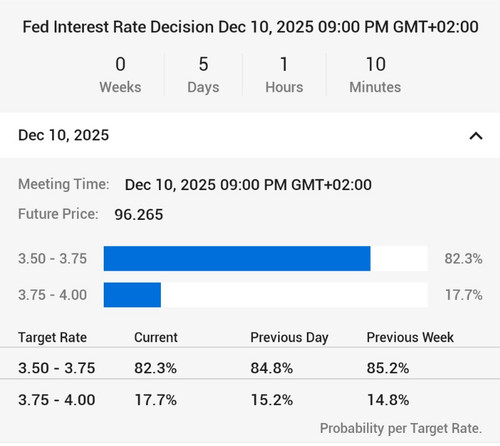
Task: Click the Meeting Time date value
Action: point(248,185)
